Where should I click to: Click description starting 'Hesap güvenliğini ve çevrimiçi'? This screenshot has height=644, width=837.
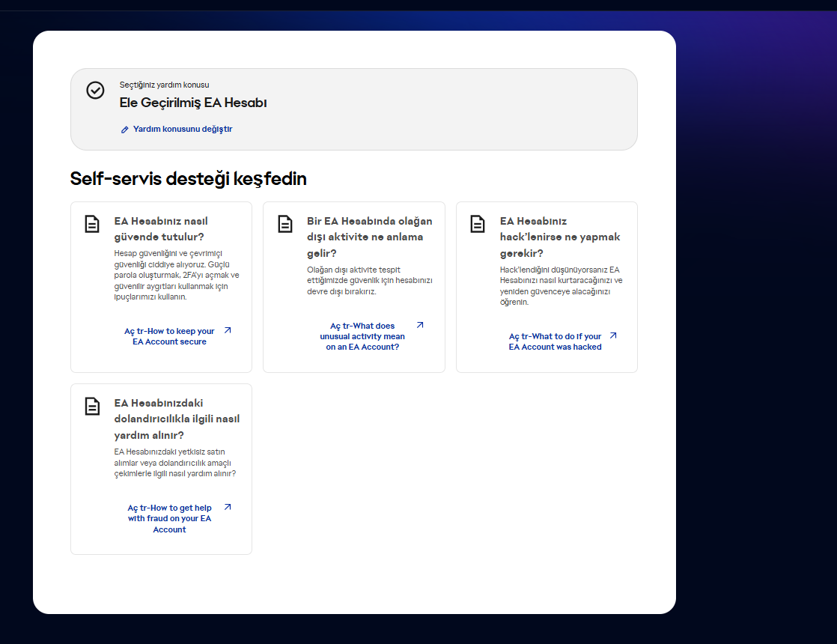pyautogui.click(x=177, y=275)
